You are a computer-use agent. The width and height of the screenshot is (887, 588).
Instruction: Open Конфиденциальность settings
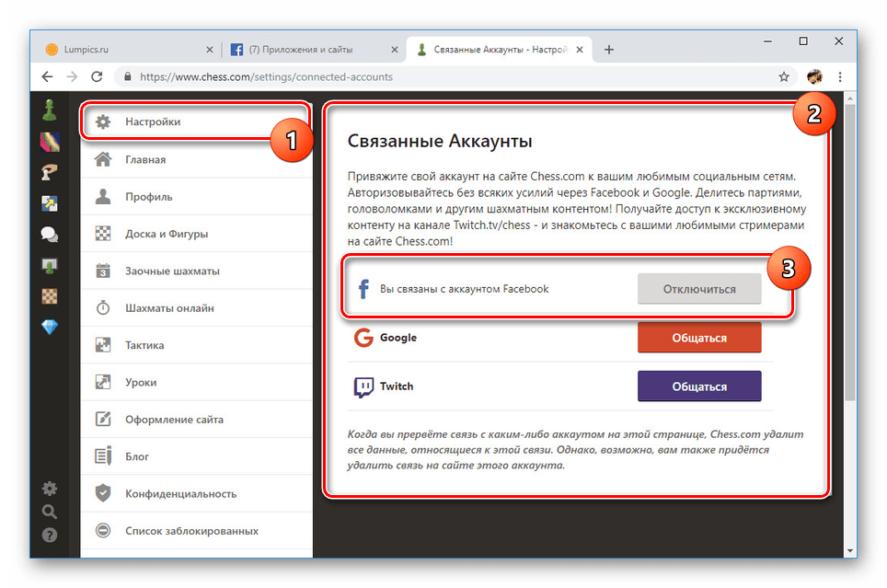[x=196, y=494]
